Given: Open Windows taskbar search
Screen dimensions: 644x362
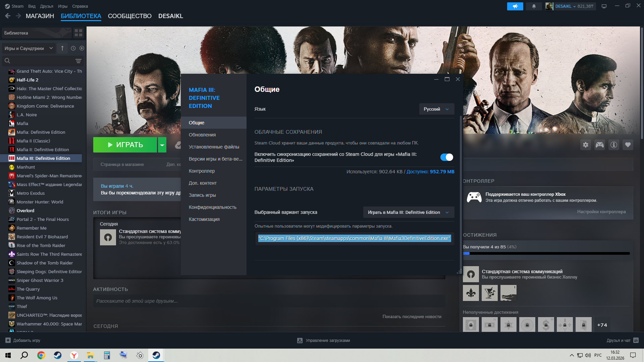Looking at the screenshot, I should click(x=24, y=355).
